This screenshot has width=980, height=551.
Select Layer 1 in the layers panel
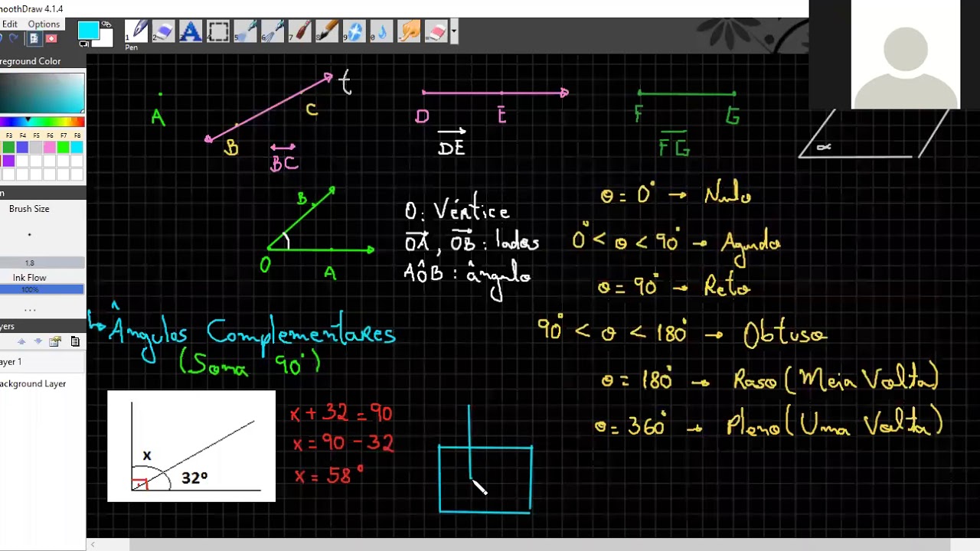(43, 362)
